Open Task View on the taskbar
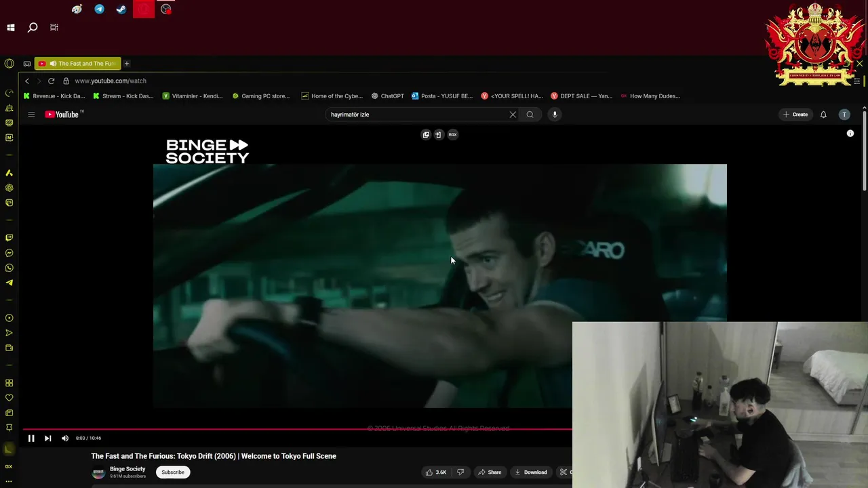Image resolution: width=868 pixels, height=488 pixels. coord(54,28)
